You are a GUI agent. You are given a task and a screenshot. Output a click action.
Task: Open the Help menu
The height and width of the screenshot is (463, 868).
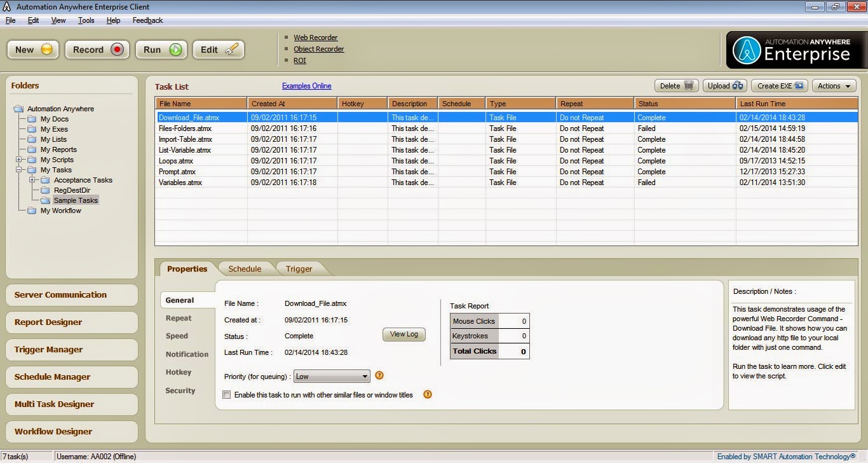coord(113,20)
